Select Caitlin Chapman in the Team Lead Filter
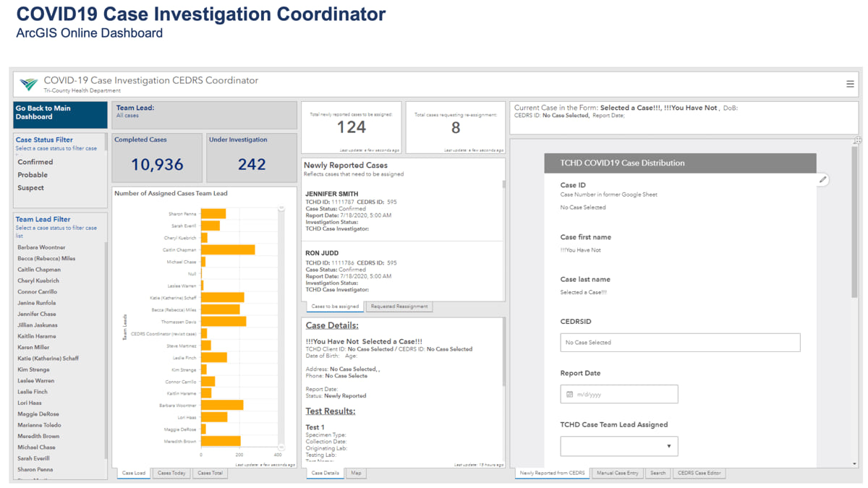Viewport: 868px width, 488px height. point(39,270)
